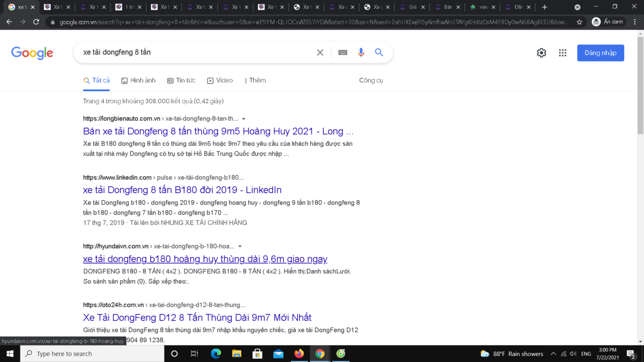Screen dimensions: 644x362
Task: Switch to Video results tab
Action: (x=220, y=80)
